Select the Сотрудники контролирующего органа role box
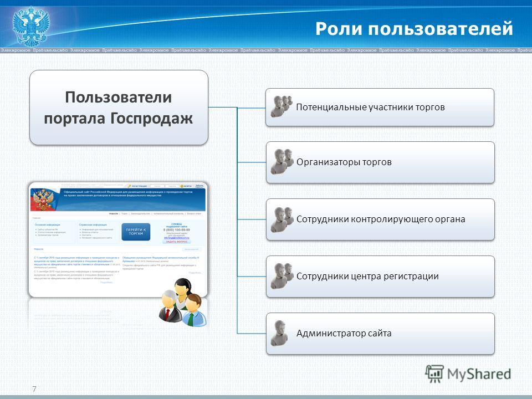 point(380,219)
